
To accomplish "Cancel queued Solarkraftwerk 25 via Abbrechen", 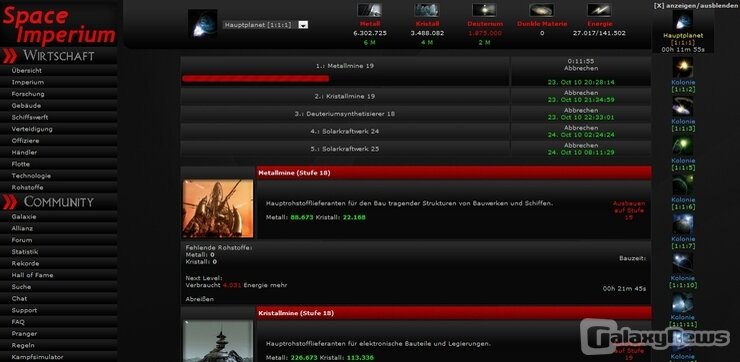I will click(581, 145).
